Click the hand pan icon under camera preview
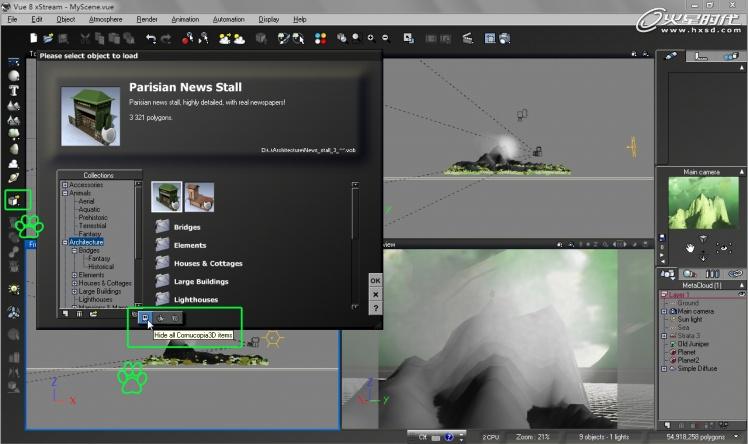748x444 pixels. [690, 248]
